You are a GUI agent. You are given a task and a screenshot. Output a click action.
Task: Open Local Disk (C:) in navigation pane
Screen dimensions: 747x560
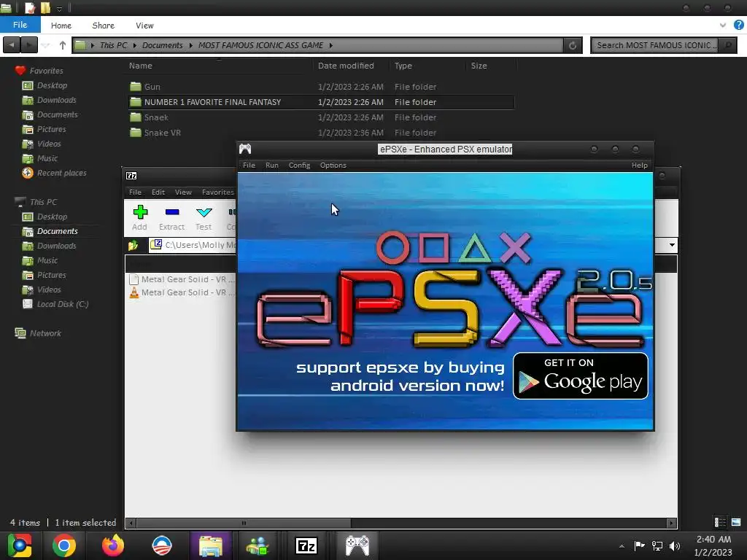coord(63,304)
